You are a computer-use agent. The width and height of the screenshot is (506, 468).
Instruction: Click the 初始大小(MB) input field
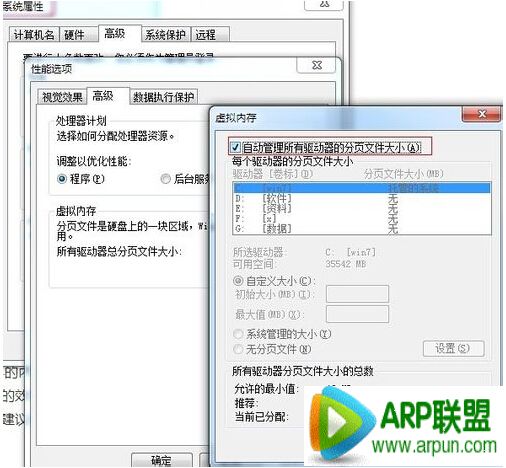[x=357, y=294]
